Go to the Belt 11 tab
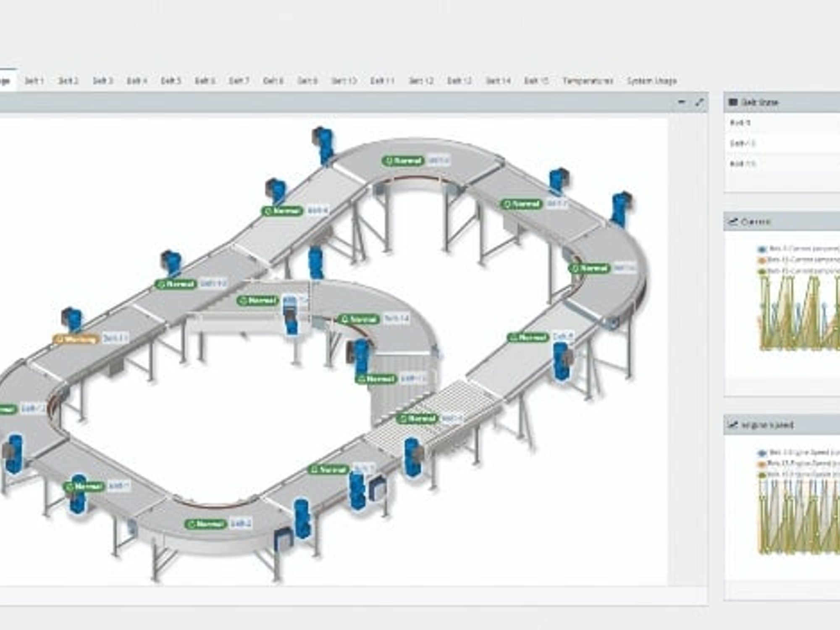Viewport: 840px width, 630px height. coord(382,80)
